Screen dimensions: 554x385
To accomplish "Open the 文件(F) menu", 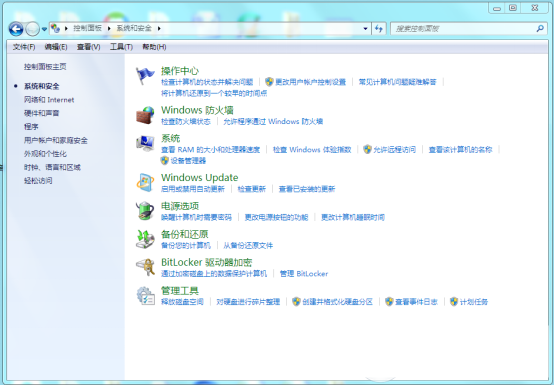I will 24,47.
